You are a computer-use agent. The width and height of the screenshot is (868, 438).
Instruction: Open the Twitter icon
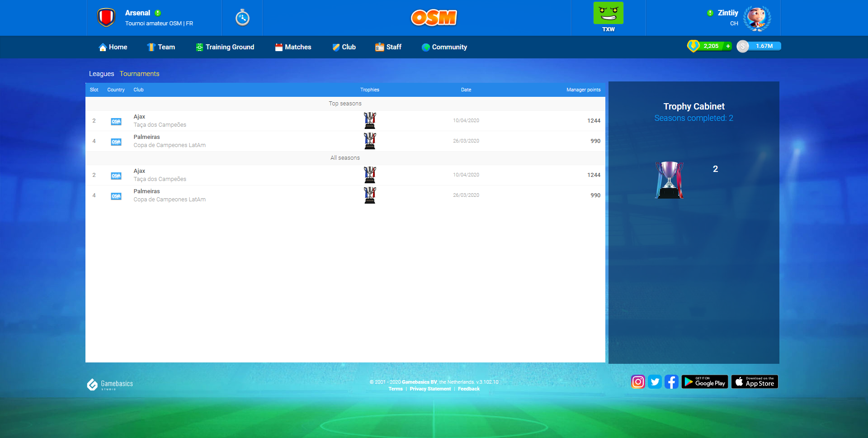tap(655, 382)
